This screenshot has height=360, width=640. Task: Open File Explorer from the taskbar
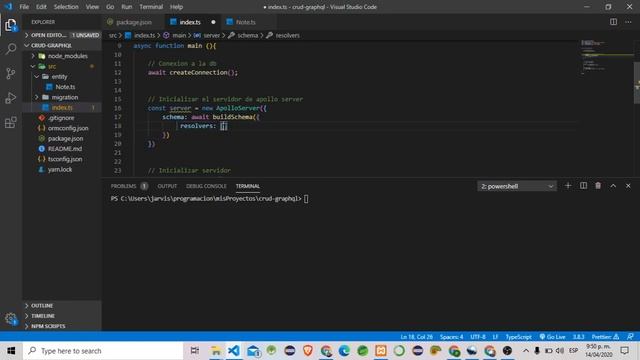216,351
